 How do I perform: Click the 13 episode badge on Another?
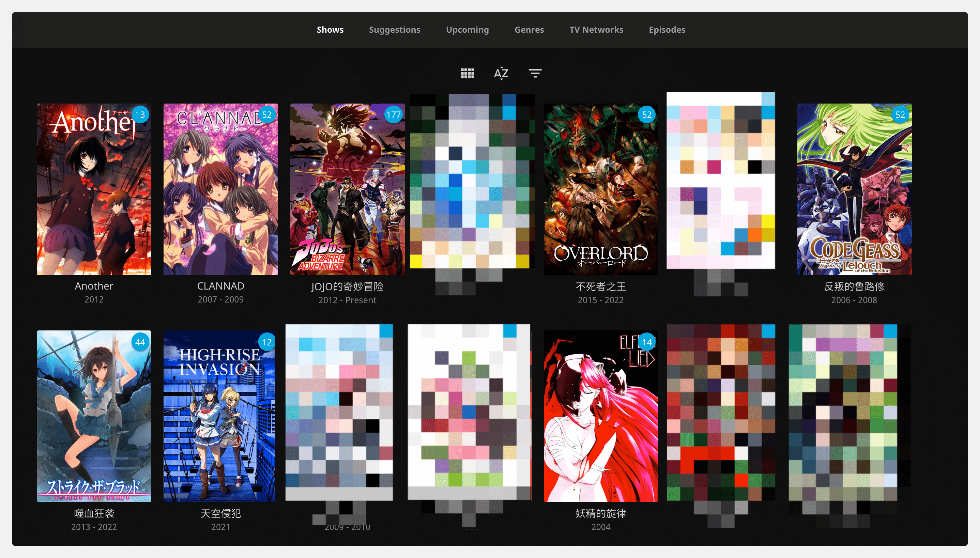click(140, 114)
